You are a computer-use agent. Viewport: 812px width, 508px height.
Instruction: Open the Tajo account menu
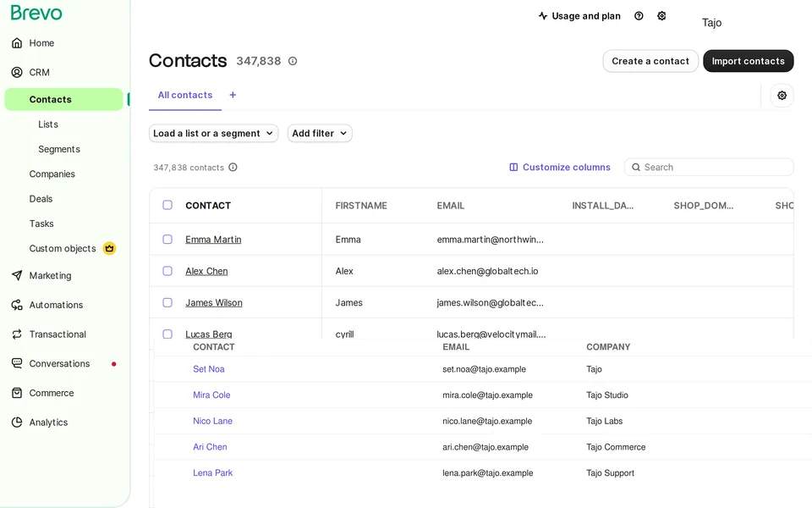pos(711,22)
